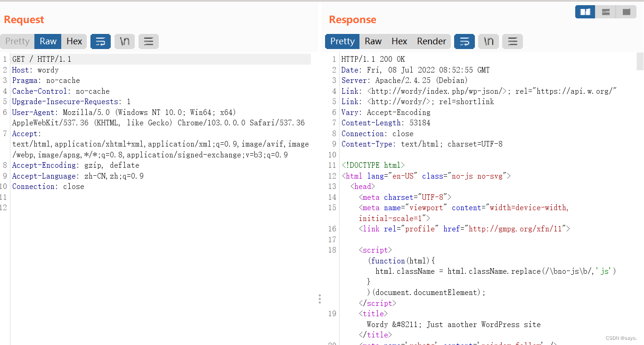The height and width of the screenshot is (345, 644).
Task: Click the 'Date: Fri, 08 Jul 2022' header
Action: (416, 70)
